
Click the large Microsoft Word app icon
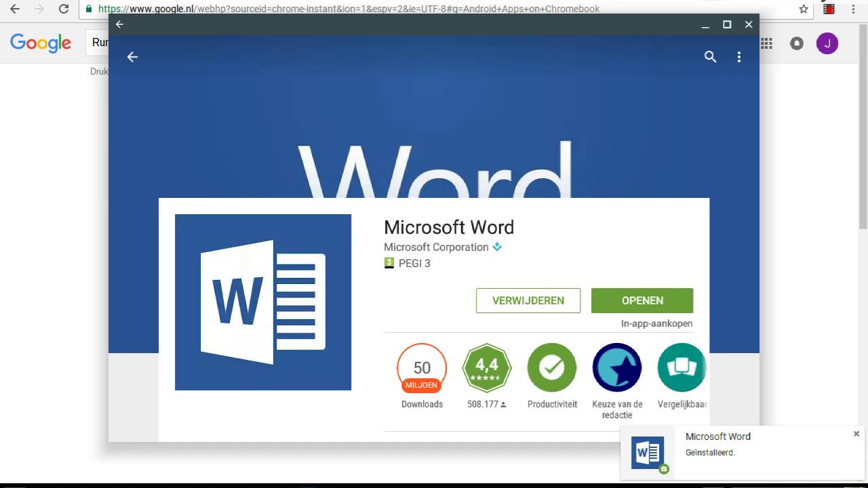(263, 302)
